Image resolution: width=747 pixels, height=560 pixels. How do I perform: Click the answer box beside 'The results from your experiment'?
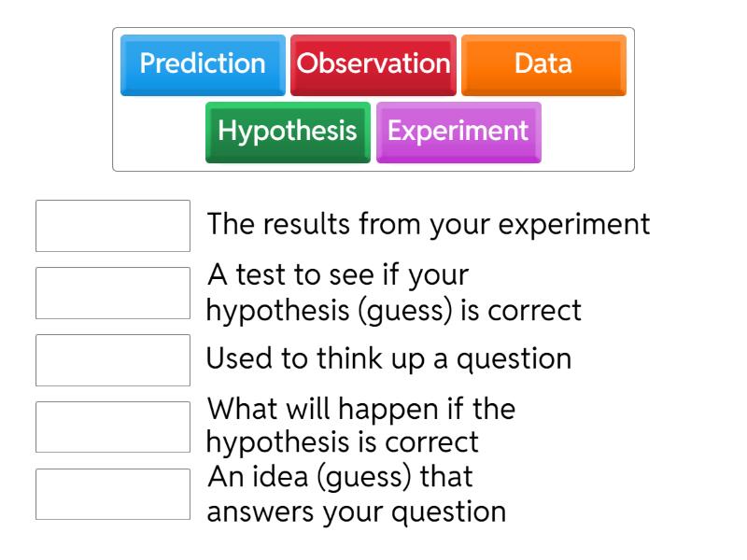tap(111, 223)
